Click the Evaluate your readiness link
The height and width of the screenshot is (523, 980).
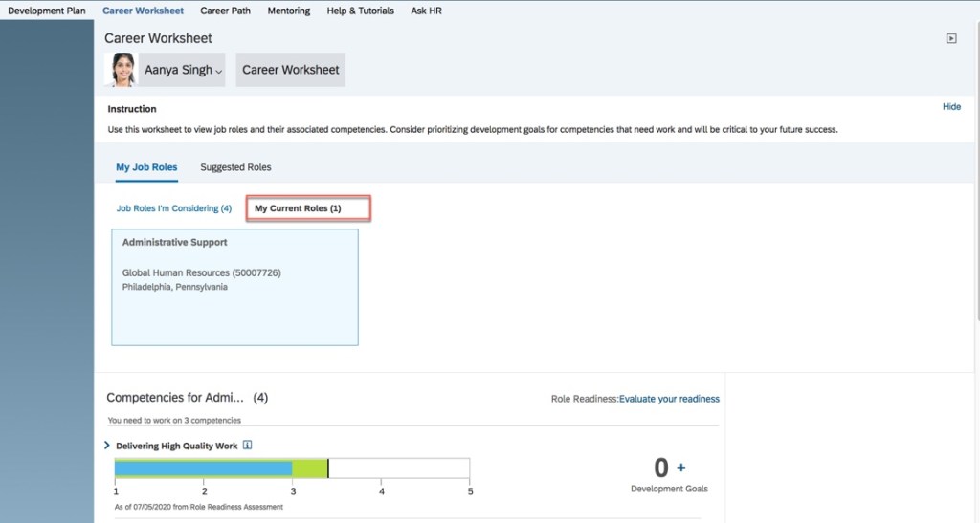pos(669,399)
